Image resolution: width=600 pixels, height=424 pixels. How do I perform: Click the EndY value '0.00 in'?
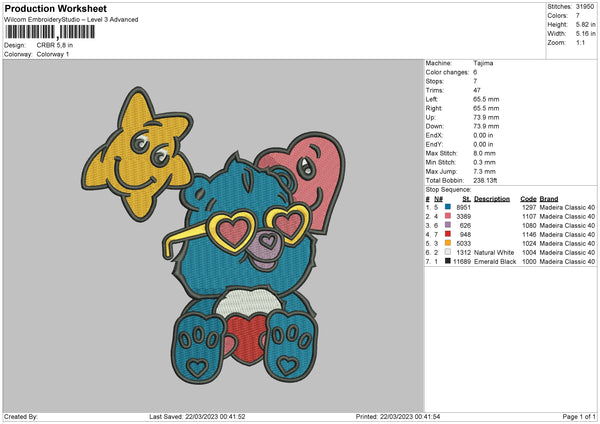pos(483,145)
